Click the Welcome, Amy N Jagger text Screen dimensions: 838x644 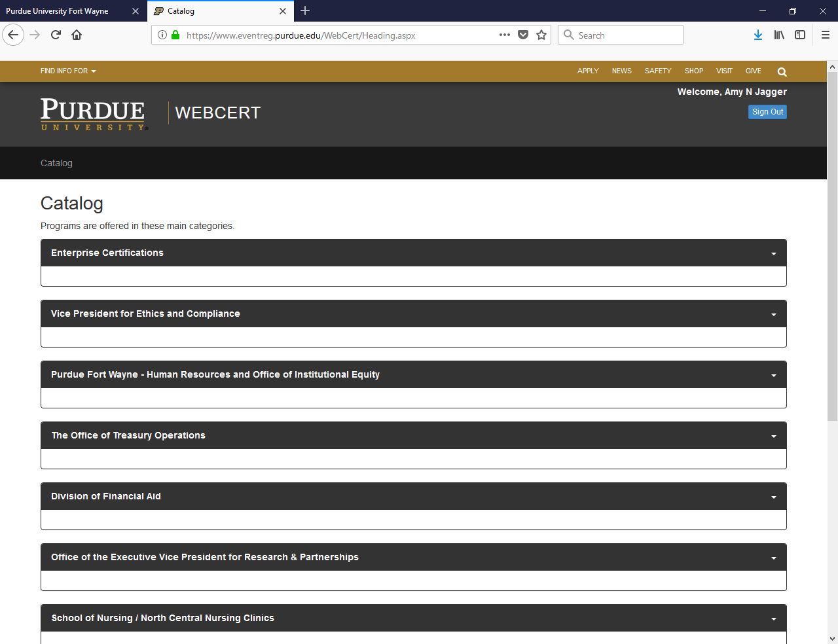click(x=732, y=92)
